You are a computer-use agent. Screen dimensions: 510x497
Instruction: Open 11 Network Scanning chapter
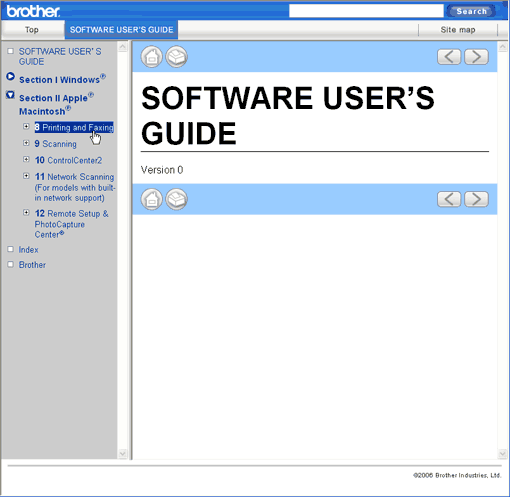point(75,187)
